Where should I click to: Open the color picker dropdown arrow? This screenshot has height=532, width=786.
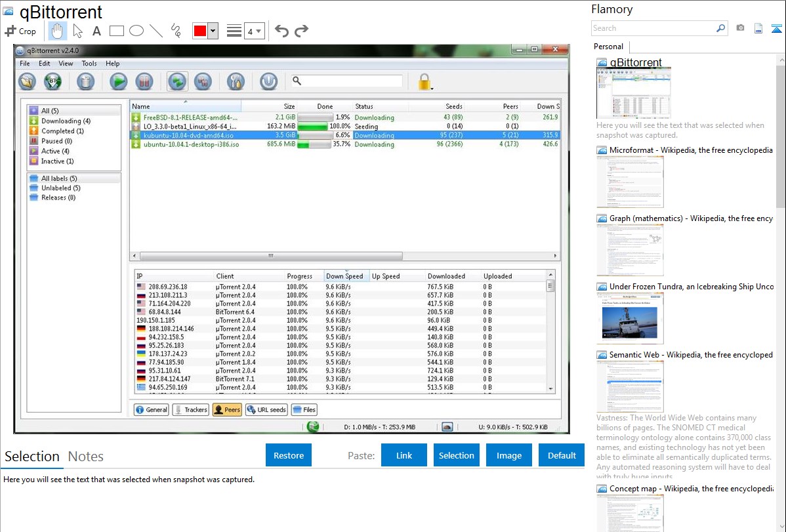click(x=213, y=31)
